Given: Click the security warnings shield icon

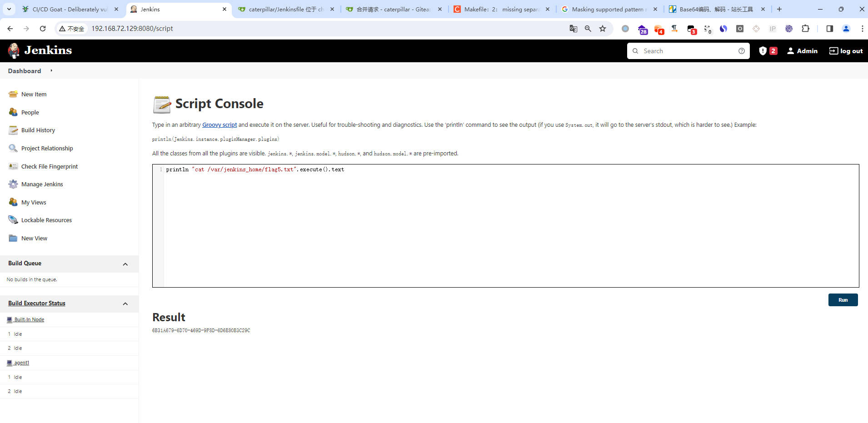Looking at the screenshot, I should [763, 51].
